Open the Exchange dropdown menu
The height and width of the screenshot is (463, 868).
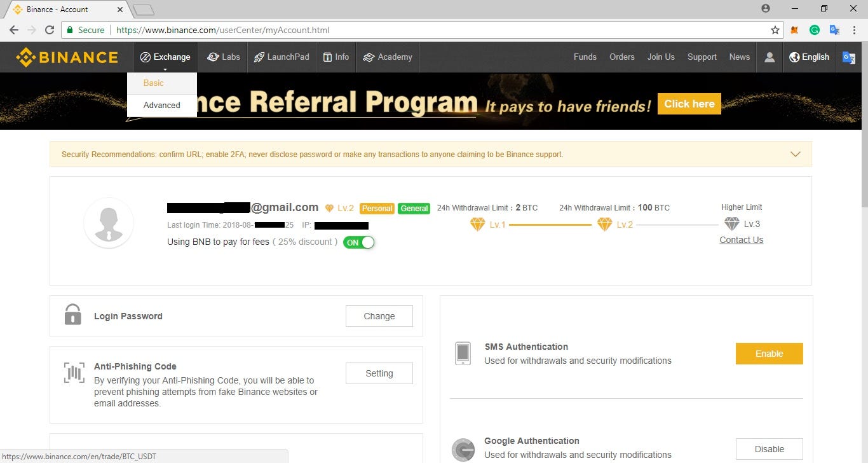click(x=165, y=57)
